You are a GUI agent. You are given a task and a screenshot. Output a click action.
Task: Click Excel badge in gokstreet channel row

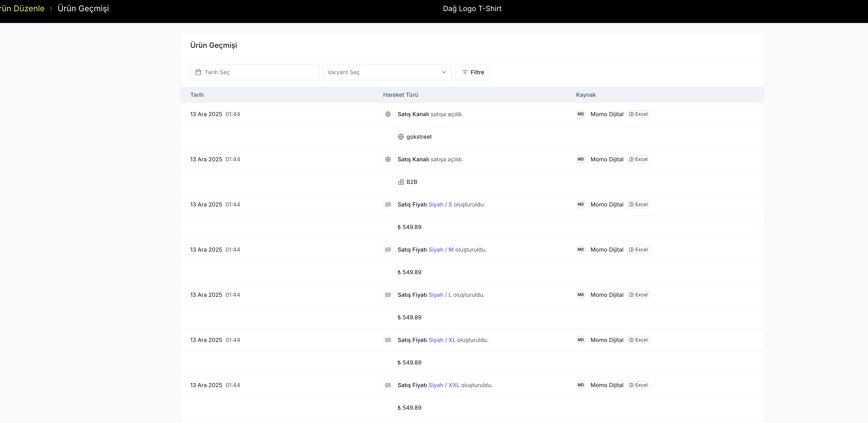(638, 114)
